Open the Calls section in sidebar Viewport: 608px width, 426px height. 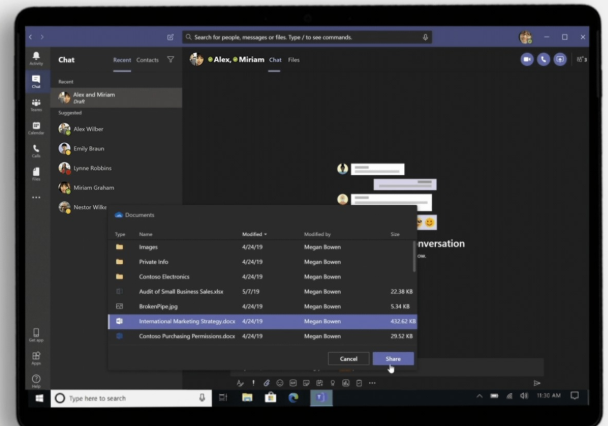[36, 150]
